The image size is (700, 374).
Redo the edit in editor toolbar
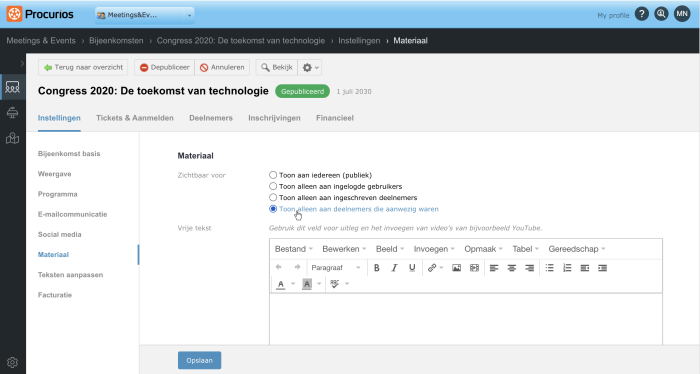coord(297,267)
